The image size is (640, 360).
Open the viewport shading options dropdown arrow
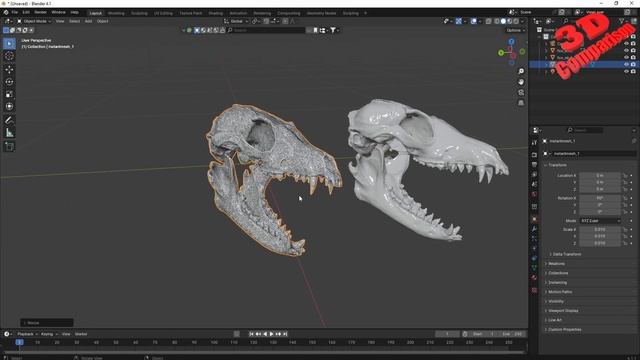523,21
